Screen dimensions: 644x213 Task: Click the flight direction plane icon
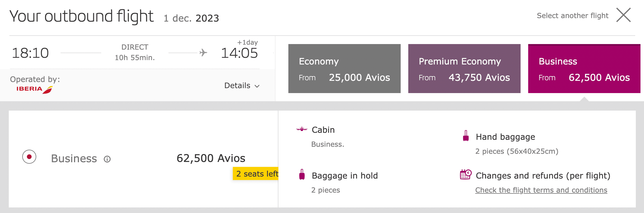click(x=203, y=53)
